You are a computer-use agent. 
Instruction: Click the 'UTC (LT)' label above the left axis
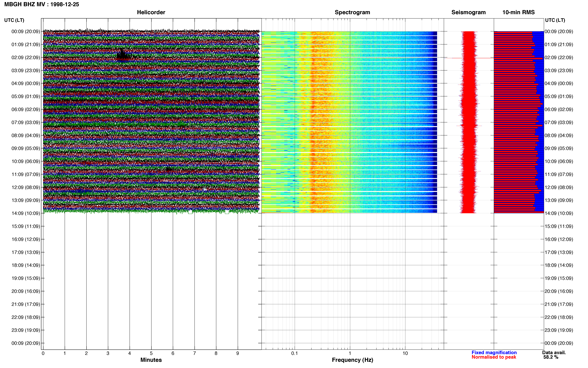point(14,20)
